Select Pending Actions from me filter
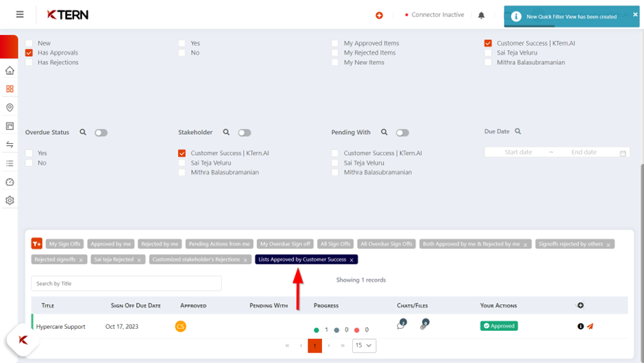 click(x=219, y=244)
